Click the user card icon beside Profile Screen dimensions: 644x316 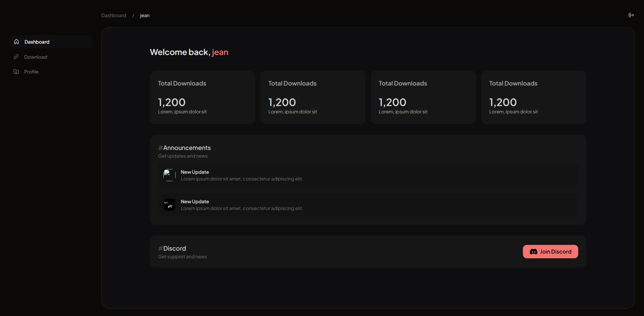tap(16, 71)
